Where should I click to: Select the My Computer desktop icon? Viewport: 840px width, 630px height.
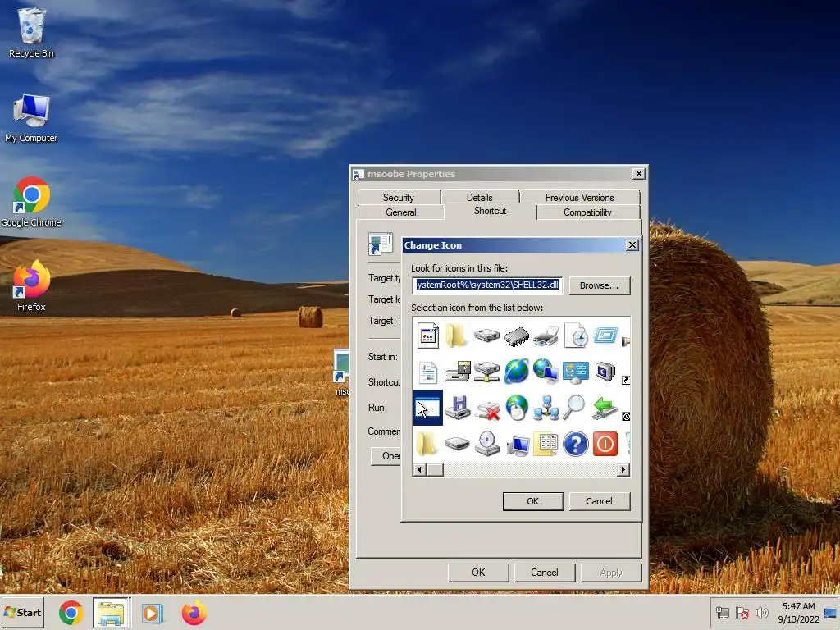pos(31,118)
